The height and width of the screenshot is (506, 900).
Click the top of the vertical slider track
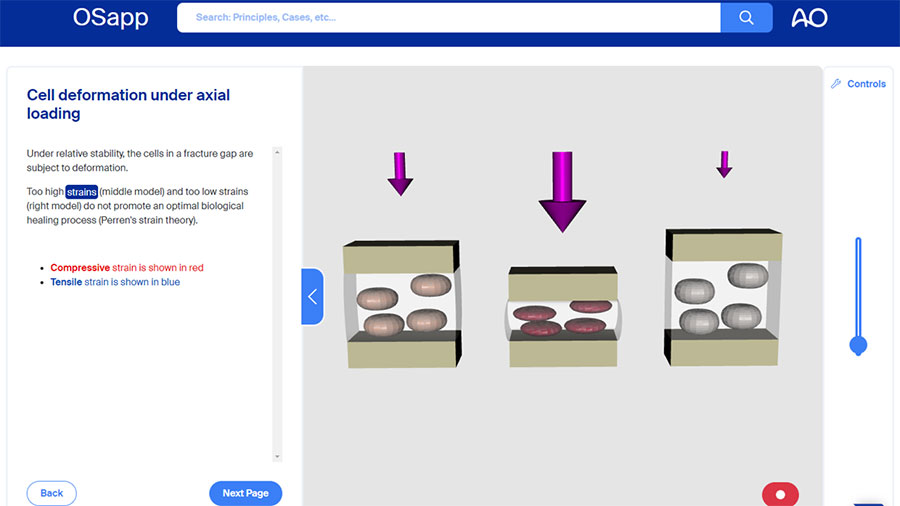pos(858,242)
